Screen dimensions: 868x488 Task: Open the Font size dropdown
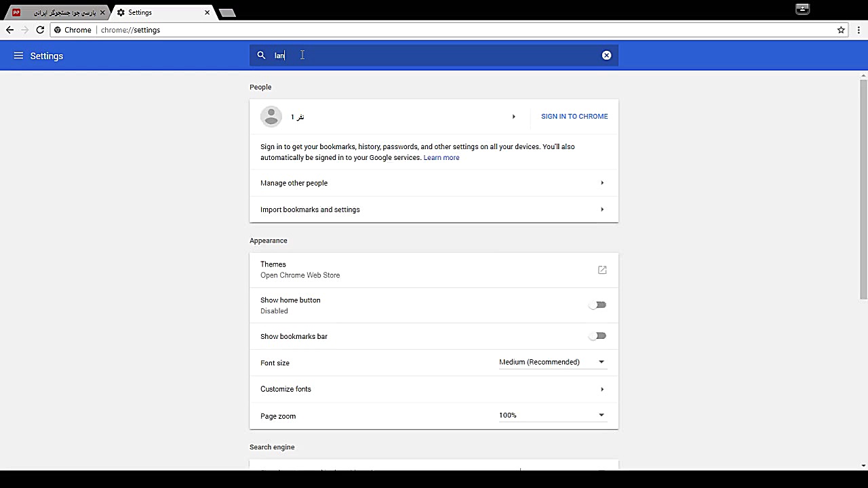552,362
